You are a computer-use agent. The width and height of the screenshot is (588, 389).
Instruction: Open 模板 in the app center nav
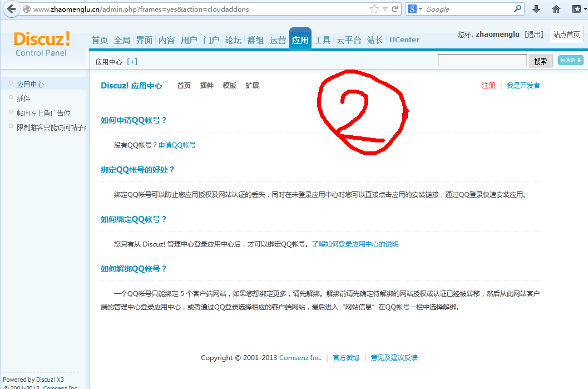click(x=230, y=86)
